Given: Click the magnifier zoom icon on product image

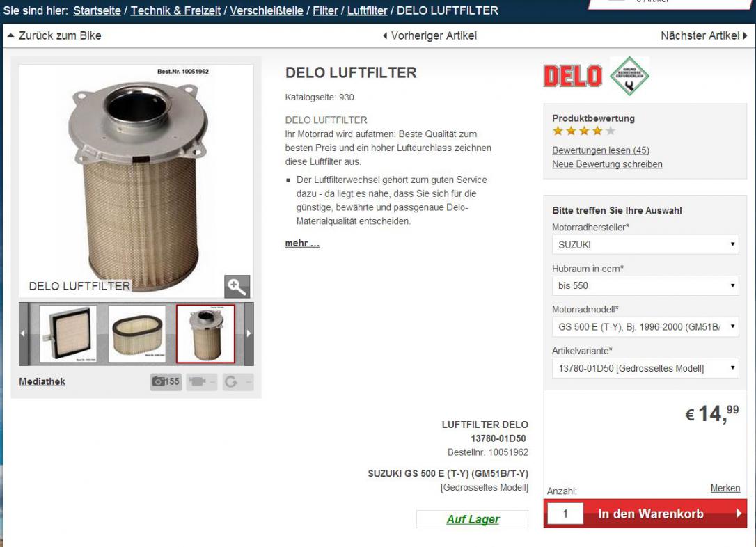Looking at the screenshot, I should click(x=237, y=286).
